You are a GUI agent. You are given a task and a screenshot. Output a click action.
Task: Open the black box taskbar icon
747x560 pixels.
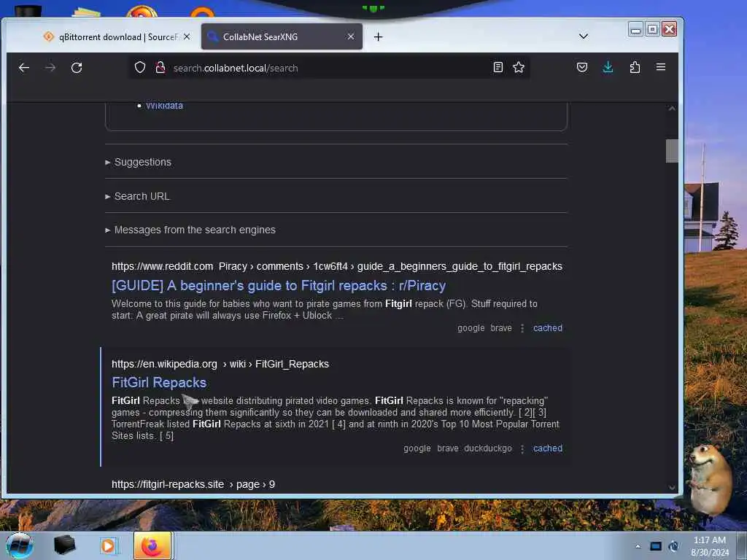click(64, 545)
